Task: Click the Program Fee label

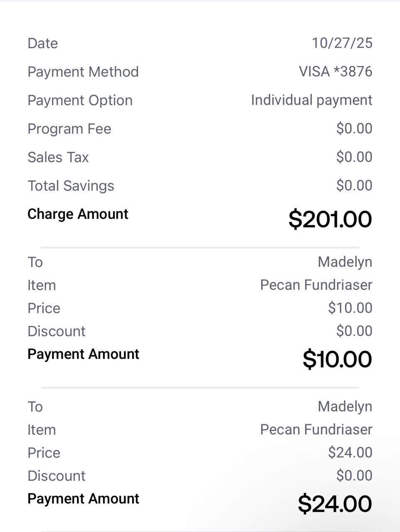Action: [x=69, y=129]
